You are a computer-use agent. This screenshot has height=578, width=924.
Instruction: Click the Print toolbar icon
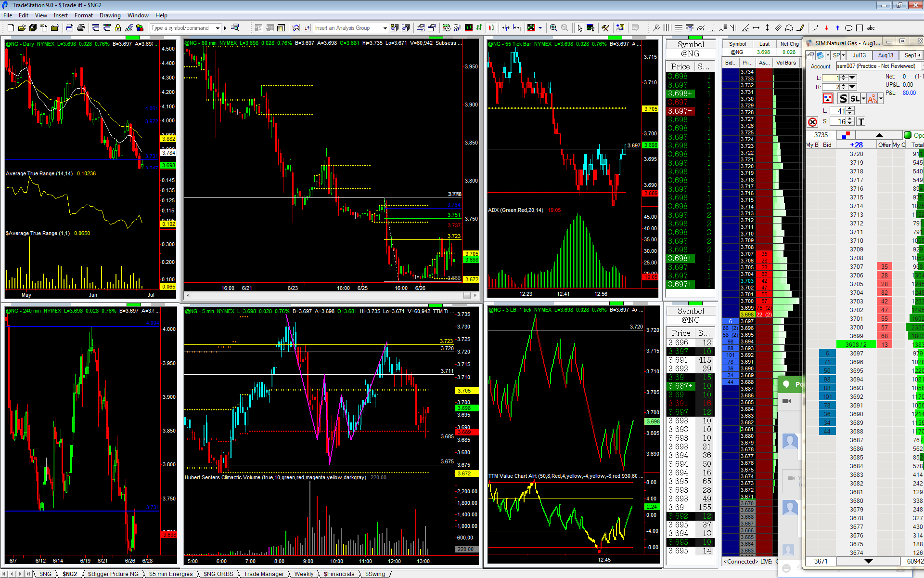(80, 28)
